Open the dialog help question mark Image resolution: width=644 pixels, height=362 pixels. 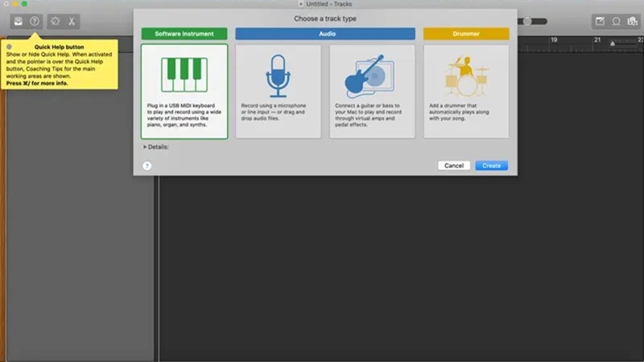coord(147,166)
